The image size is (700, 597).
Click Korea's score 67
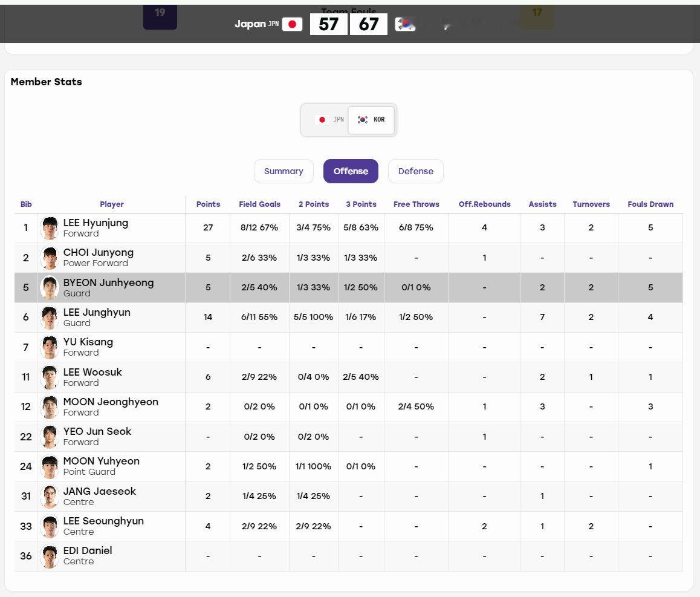tap(369, 24)
